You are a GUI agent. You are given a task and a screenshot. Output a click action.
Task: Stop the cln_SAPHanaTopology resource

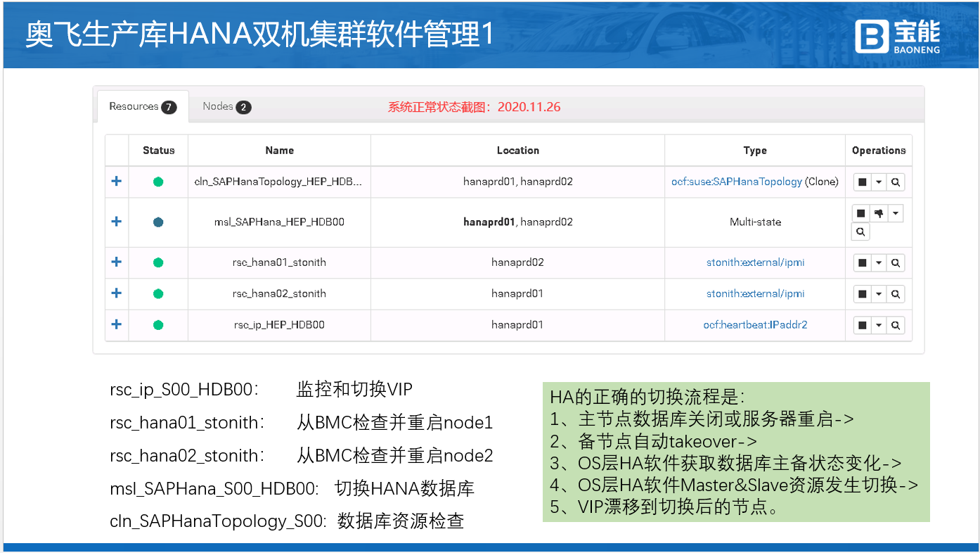tap(862, 182)
